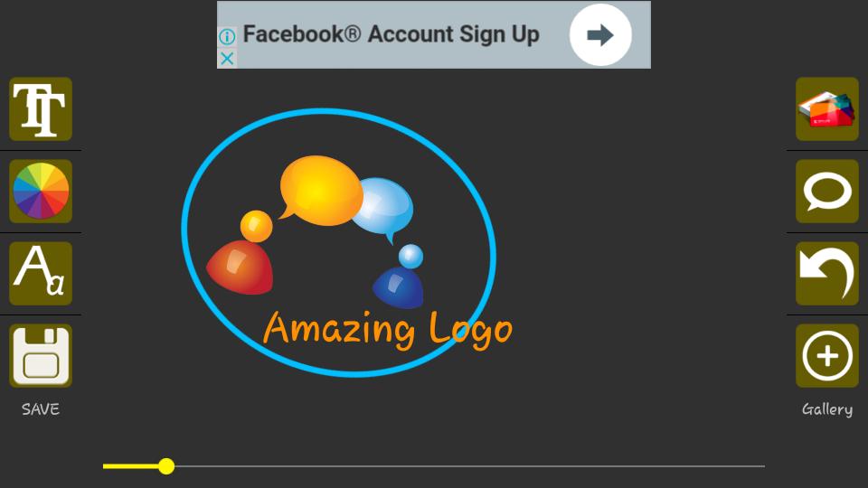The image size is (868, 488).
Task: Click the yellow slider handle
Action: (166, 466)
